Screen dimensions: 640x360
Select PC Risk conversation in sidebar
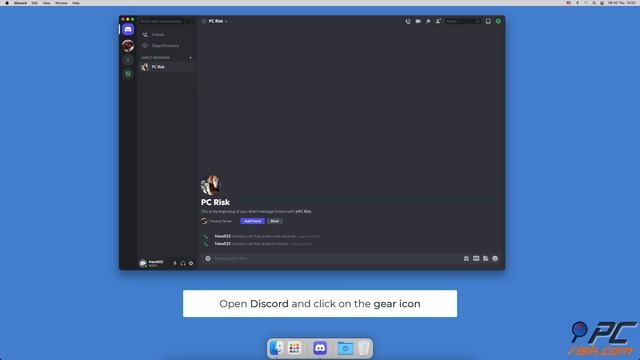click(167, 67)
